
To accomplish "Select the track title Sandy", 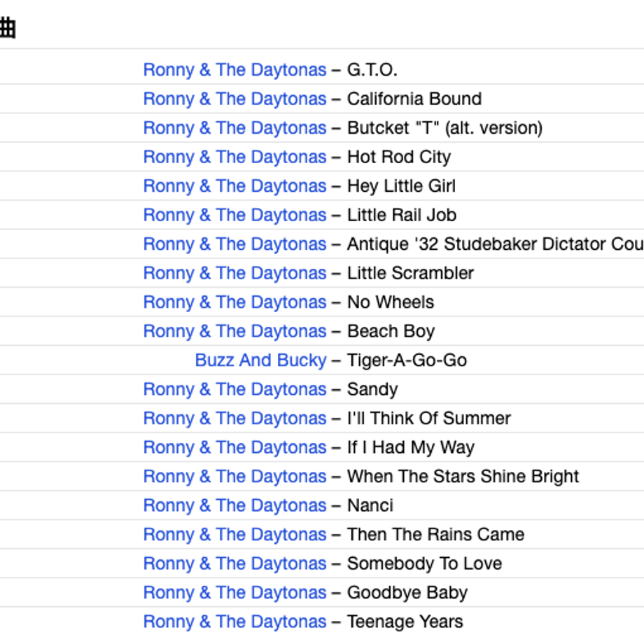I will 372,389.
